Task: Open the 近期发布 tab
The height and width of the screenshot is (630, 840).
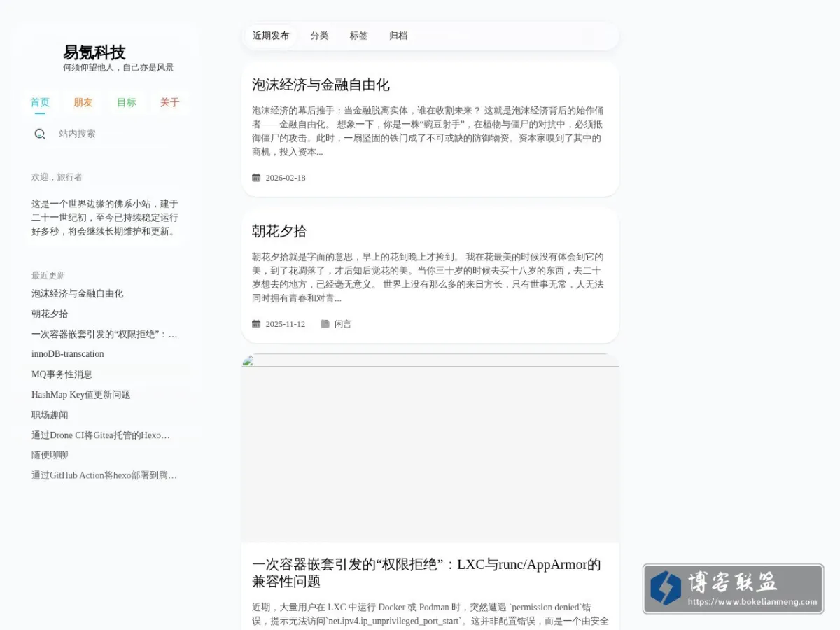Action: [271, 36]
